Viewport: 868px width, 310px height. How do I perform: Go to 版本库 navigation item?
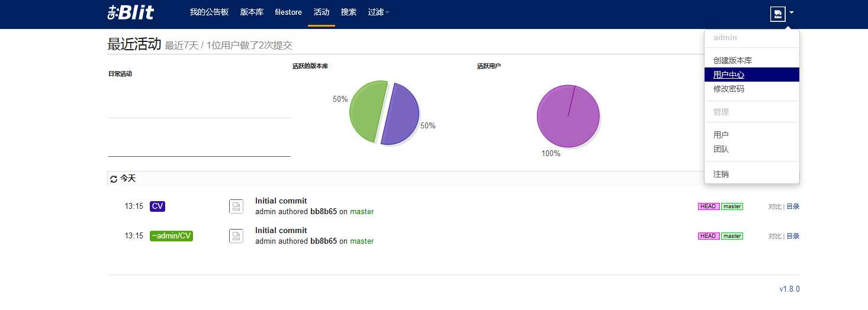click(x=252, y=12)
